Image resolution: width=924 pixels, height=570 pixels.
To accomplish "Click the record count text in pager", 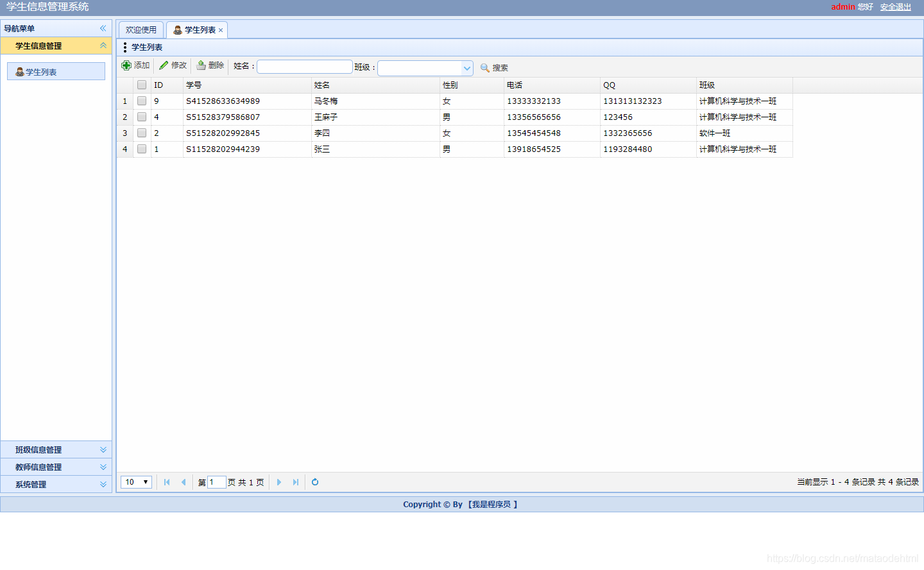I will pos(858,482).
